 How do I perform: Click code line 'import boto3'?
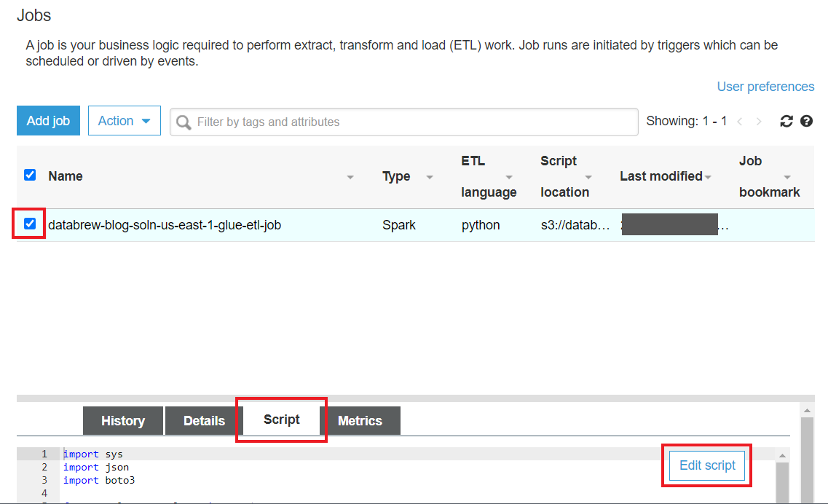99,480
